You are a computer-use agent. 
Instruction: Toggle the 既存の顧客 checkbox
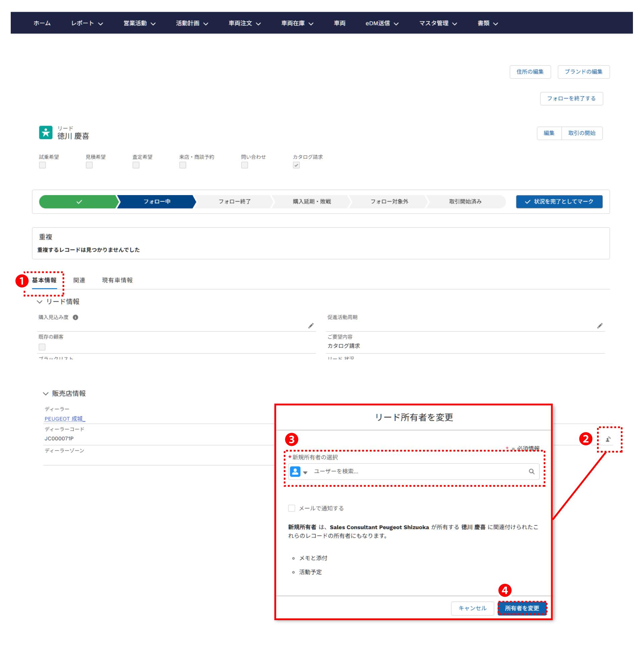coord(42,347)
